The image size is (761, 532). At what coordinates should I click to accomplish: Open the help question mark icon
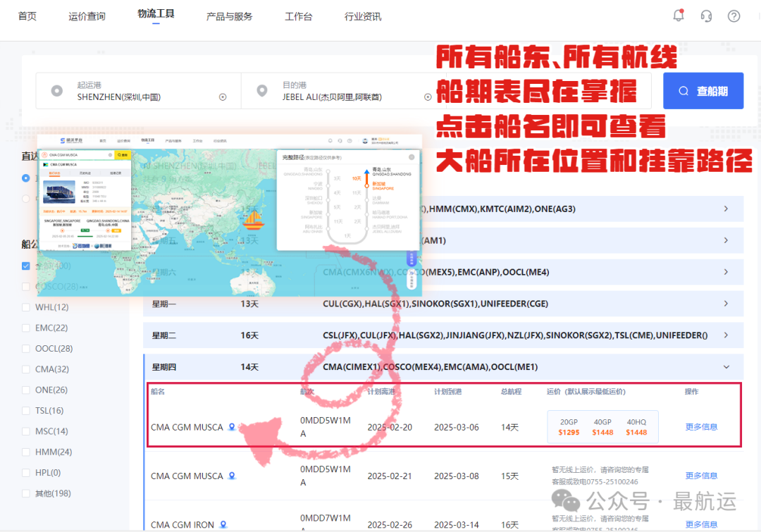(x=734, y=16)
